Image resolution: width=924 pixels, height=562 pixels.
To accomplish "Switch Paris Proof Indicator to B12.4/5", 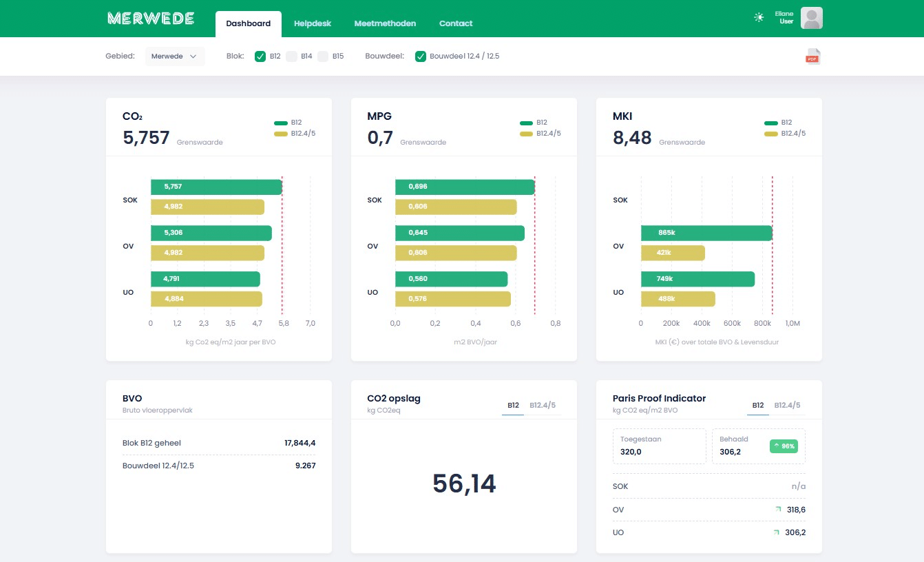I will coord(787,406).
